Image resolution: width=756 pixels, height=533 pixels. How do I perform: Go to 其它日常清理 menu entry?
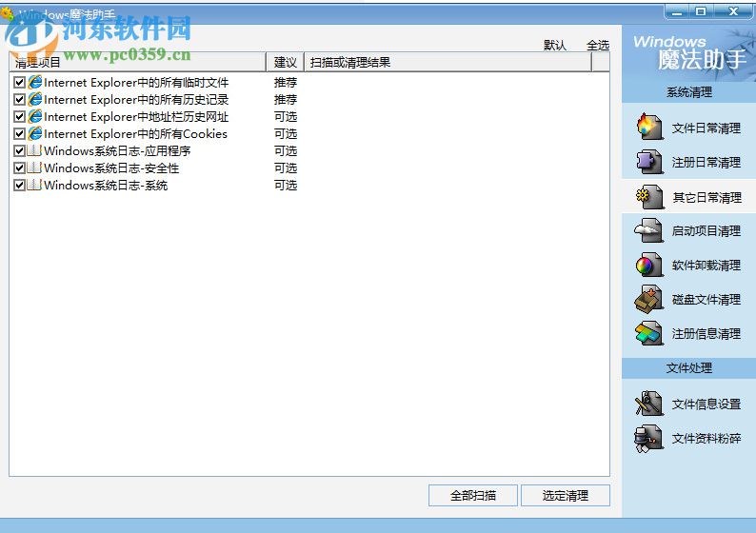pos(706,197)
